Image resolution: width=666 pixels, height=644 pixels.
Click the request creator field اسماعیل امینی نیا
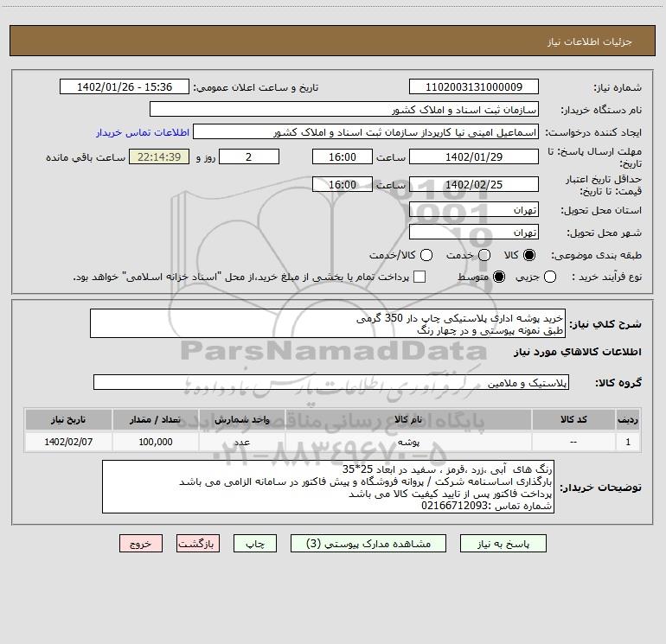366,132
